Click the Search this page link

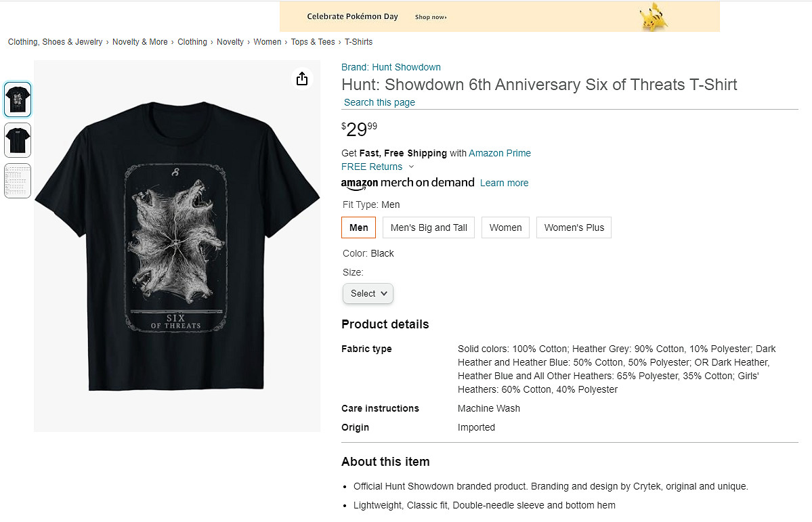(379, 102)
